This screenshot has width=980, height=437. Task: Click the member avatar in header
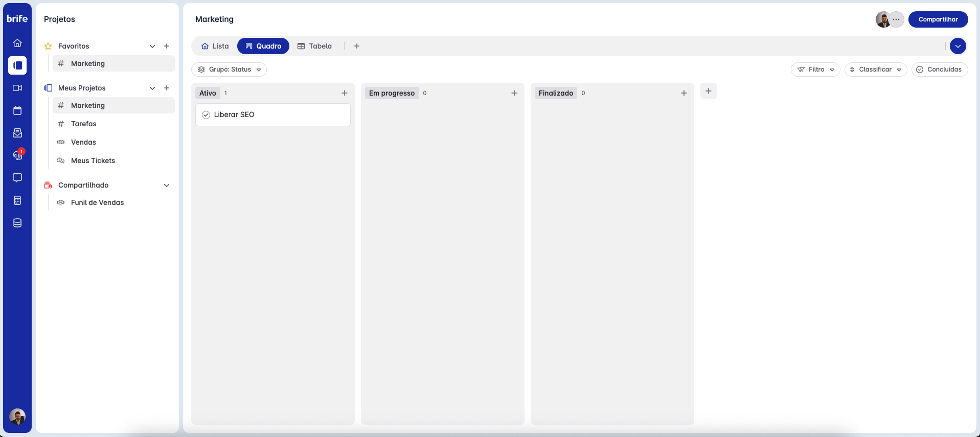tap(883, 19)
